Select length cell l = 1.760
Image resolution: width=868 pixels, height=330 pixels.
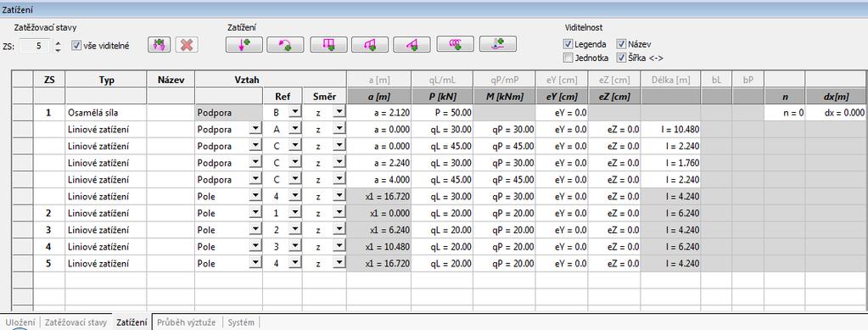[671, 163]
